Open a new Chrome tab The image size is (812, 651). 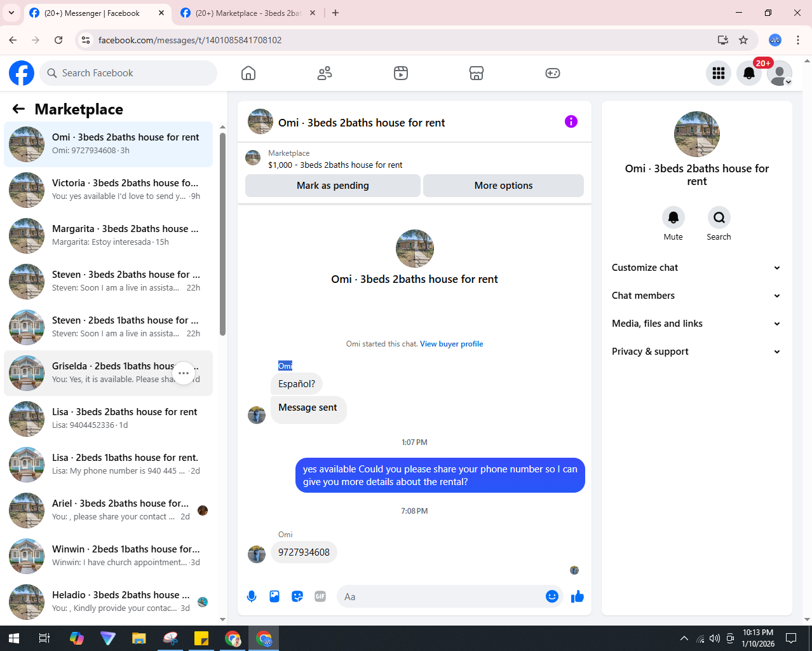click(335, 13)
